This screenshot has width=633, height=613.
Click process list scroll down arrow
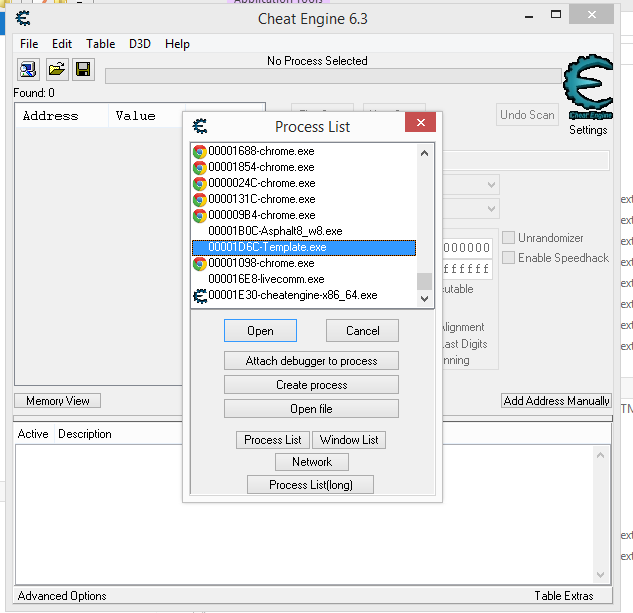(424, 299)
